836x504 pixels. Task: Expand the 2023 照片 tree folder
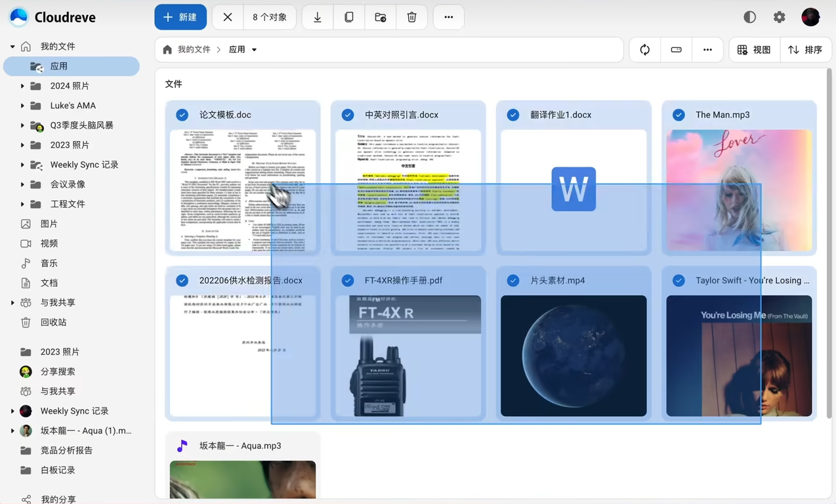pyautogui.click(x=22, y=145)
